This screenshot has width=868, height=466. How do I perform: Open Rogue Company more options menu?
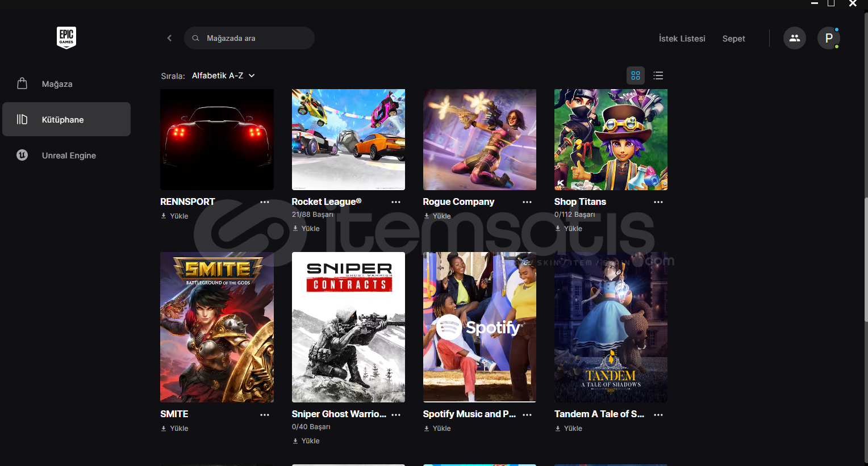pos(527,202)
